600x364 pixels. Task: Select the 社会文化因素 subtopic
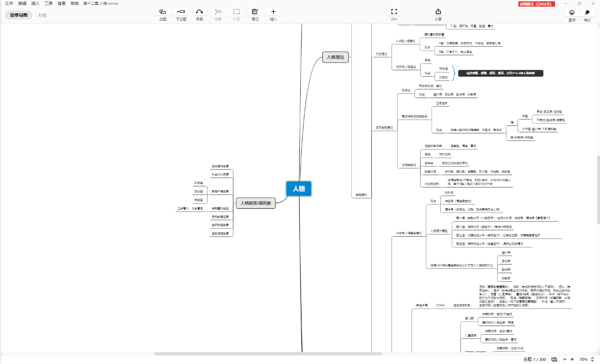pyautogui.click(x=220, y=174)
